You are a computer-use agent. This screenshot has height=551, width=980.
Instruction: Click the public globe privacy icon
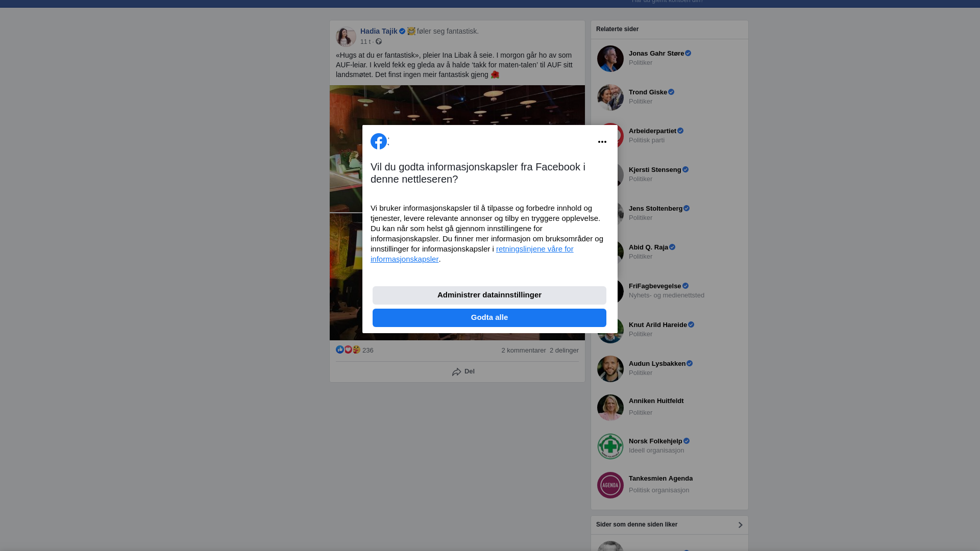click(x=379, y=42)
